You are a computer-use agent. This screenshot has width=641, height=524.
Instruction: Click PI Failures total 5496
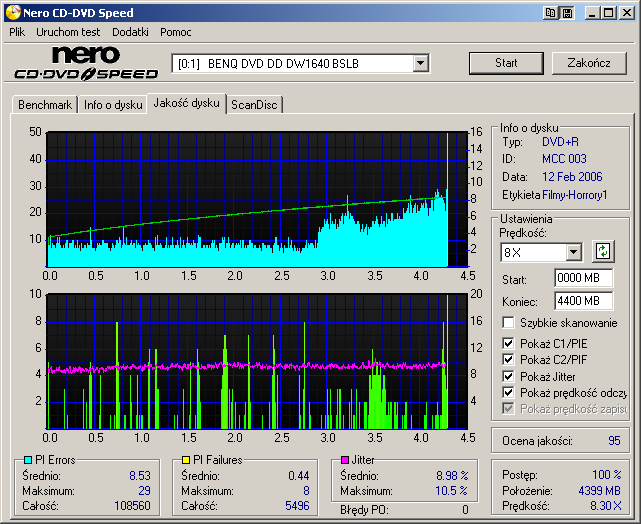[297, 506]
